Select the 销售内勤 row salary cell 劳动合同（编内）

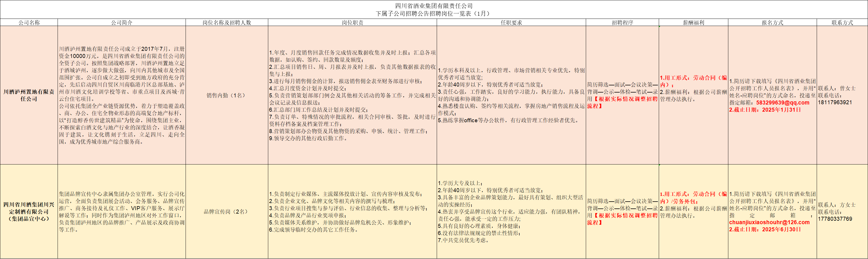[x=694, y=95]
